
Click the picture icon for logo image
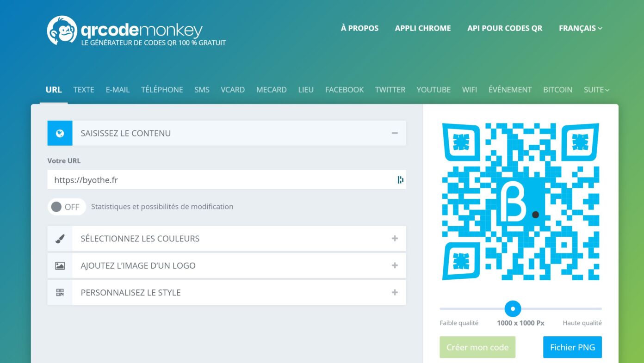point(60,265)
